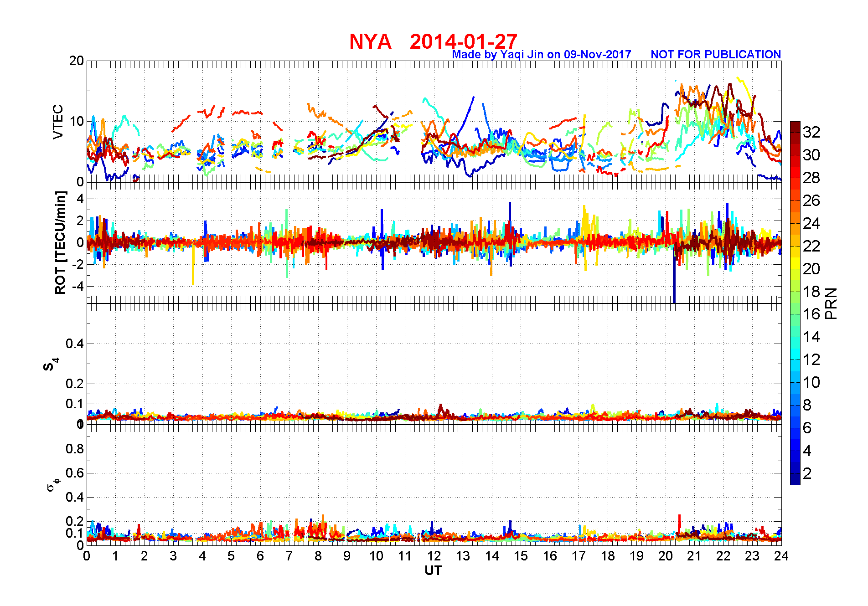868x606 pixels.
Task: Click the 'ROT [TECU/min]' axis label
Action: point(60,242)
